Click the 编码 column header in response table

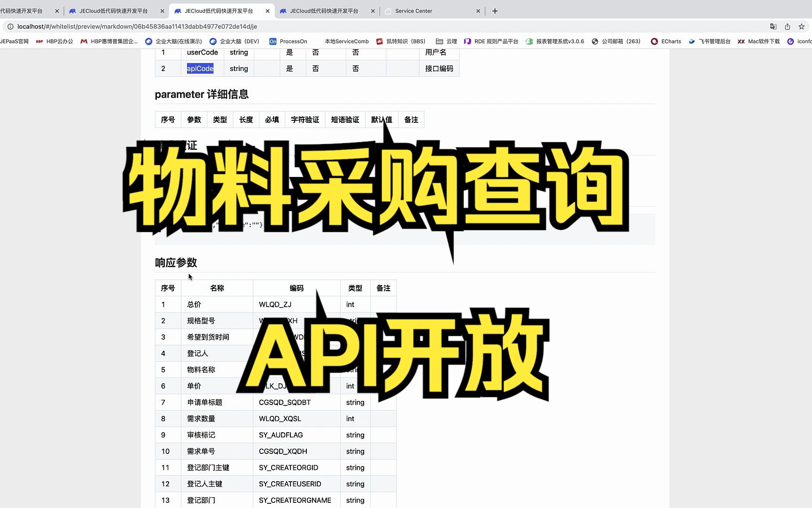click(x=297, y=288)
